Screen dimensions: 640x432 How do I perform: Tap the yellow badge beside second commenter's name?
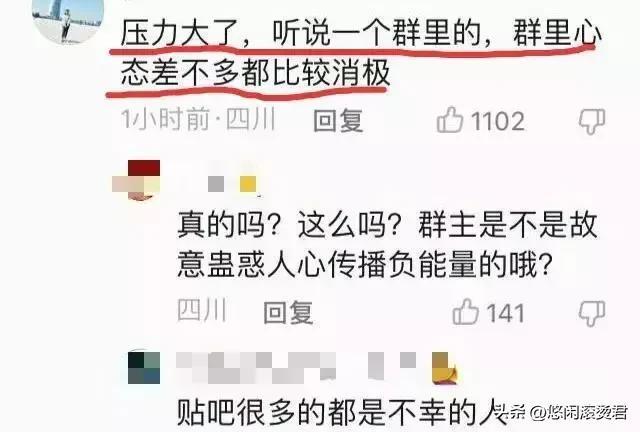click(248, 184)
